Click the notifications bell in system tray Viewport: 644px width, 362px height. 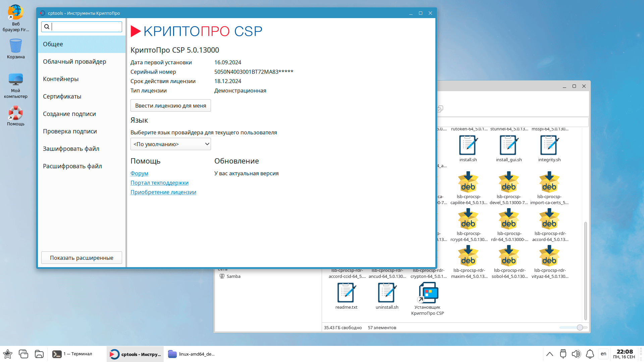(590, 354)
